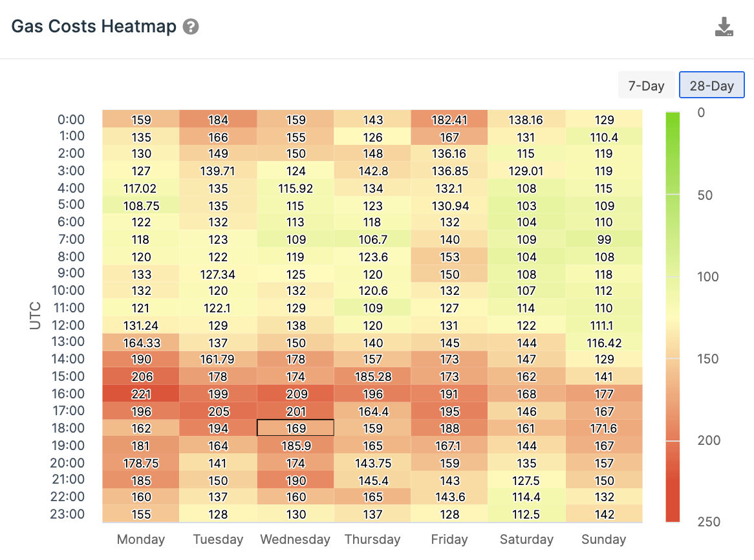Screen dimensions: 754x560
Task: Switch to the 7-Day view
Action: point(646,85)
